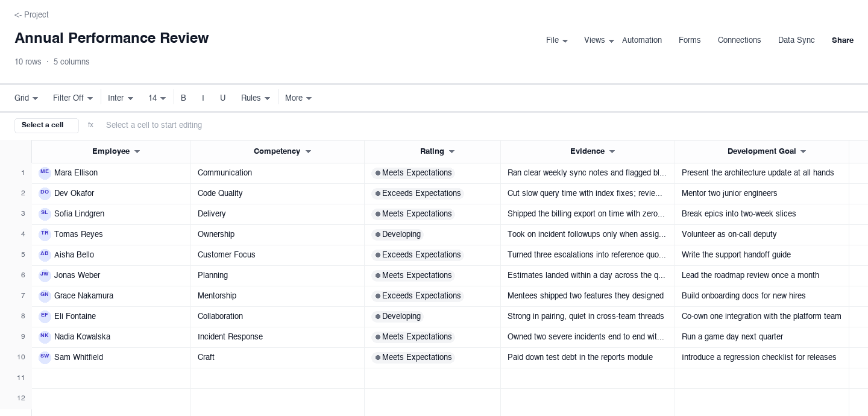Screen dimensions: 868x416
Task: Click Tomas Reyes's TR avatar icon
Action: click(45, 235)
